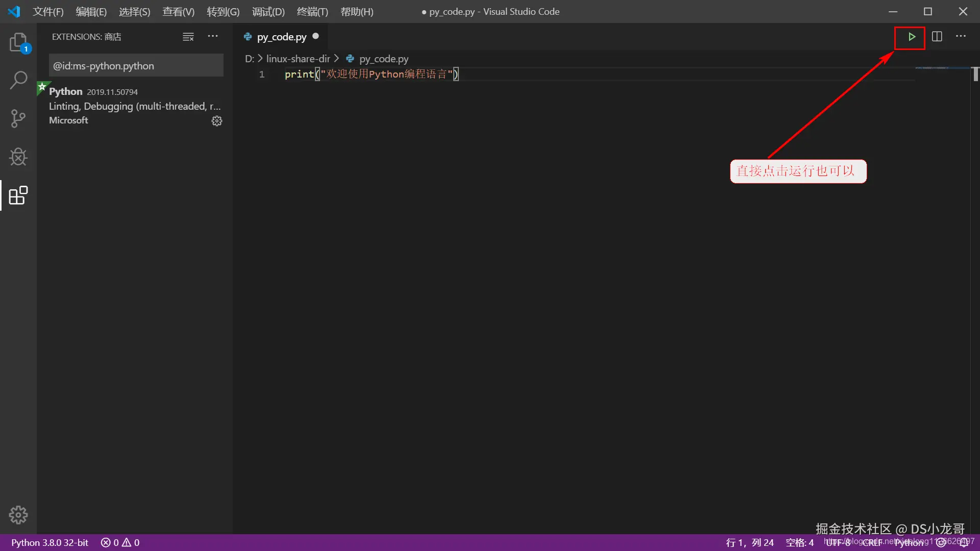Run Python file with green play button
Screen dimensions: 980x551
point(911,37)
